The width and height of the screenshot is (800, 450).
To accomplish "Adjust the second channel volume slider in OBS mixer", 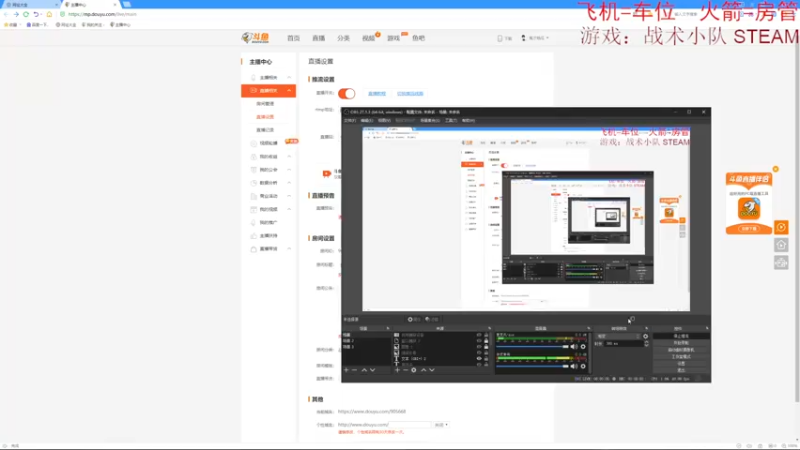I will click(533, 366).
